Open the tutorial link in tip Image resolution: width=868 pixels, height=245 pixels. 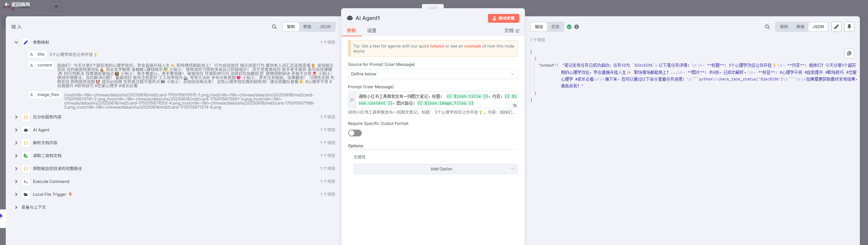click(x=437, y=46)
